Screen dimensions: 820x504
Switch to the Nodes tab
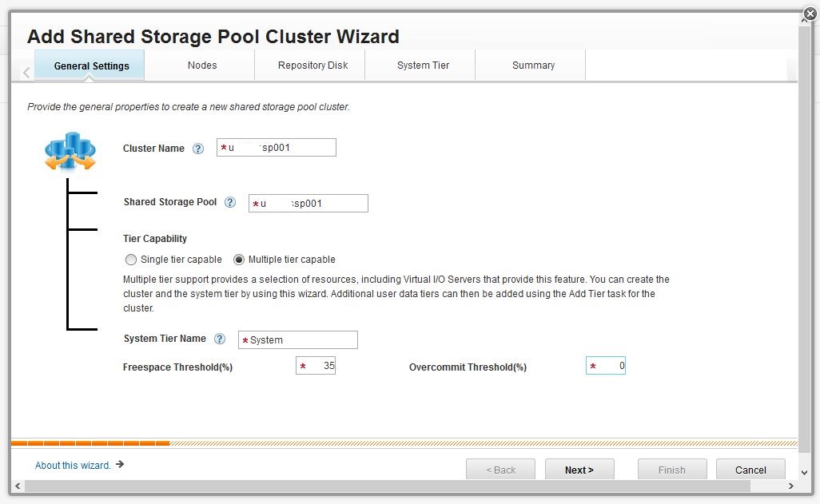202,65
